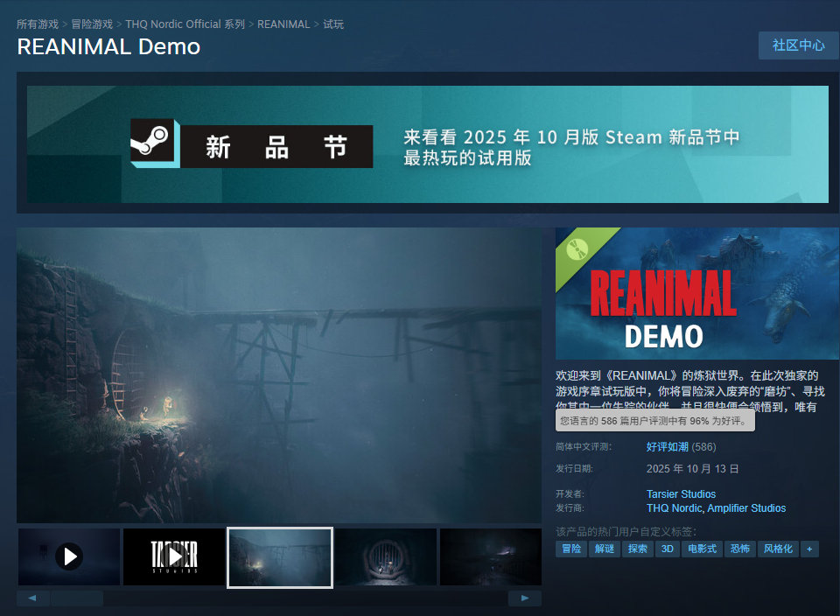Select the 冒险 tag

[571, 549]
